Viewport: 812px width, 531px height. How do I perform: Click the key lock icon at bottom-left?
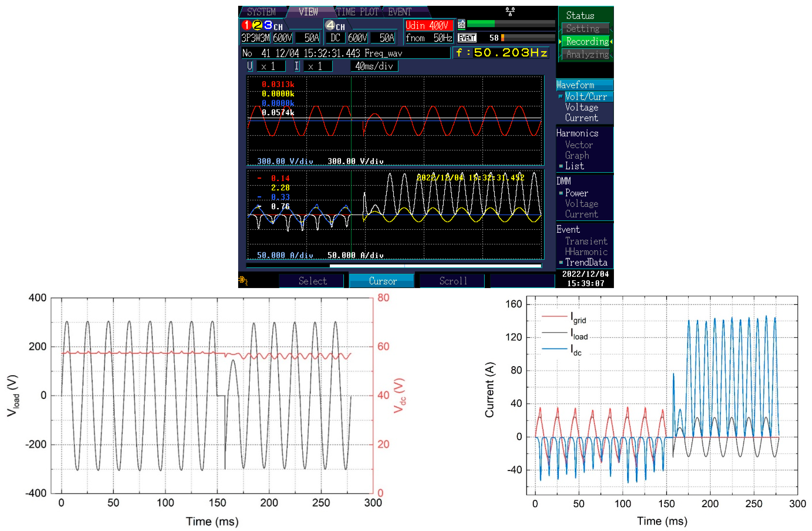tap(243, 281)
